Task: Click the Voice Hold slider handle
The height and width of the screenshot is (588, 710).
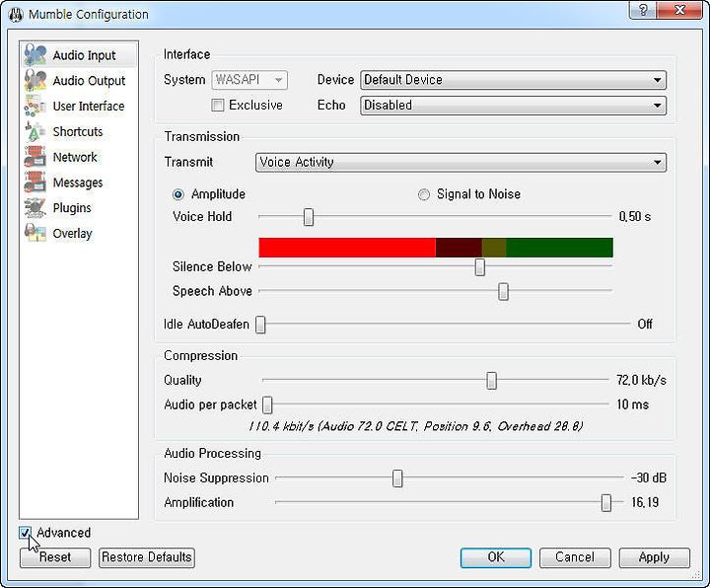Action: pyautogui.click(x=309, y=217)
